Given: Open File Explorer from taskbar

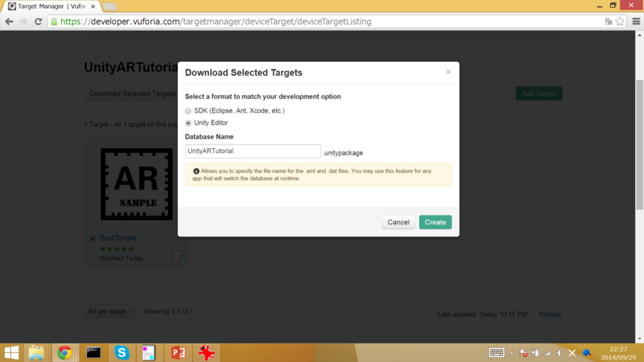Looking at the screenshot, I should (x=36, y=353).
